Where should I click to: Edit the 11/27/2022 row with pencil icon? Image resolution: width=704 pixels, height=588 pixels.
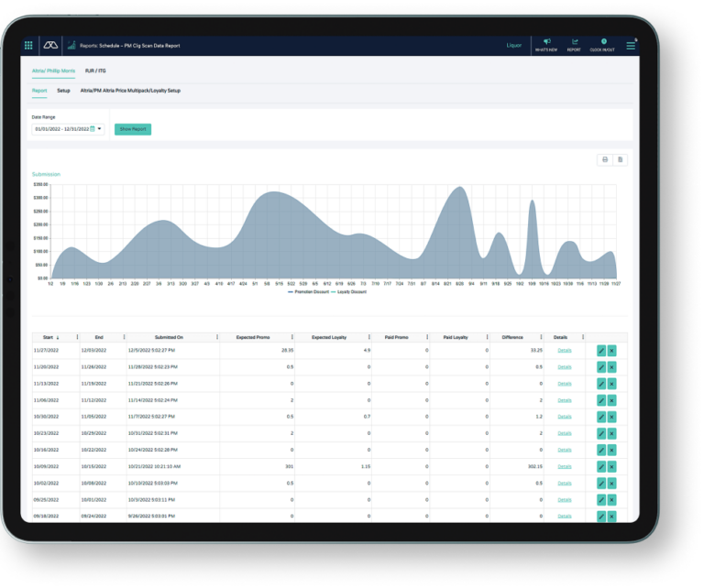pyautogui.click(x=601, y=350)
